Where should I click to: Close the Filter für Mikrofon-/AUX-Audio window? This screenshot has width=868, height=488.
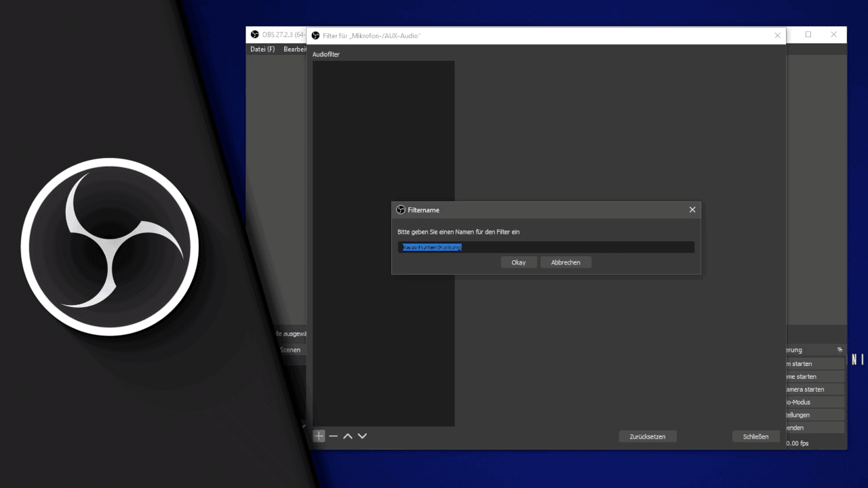(x=778, y=35)
